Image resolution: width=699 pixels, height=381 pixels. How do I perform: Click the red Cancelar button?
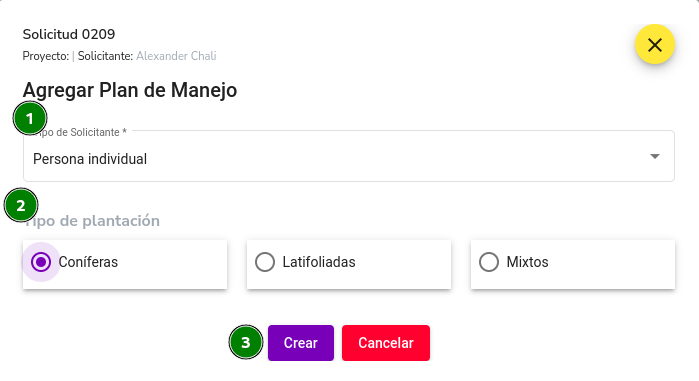tap(386, 343)
